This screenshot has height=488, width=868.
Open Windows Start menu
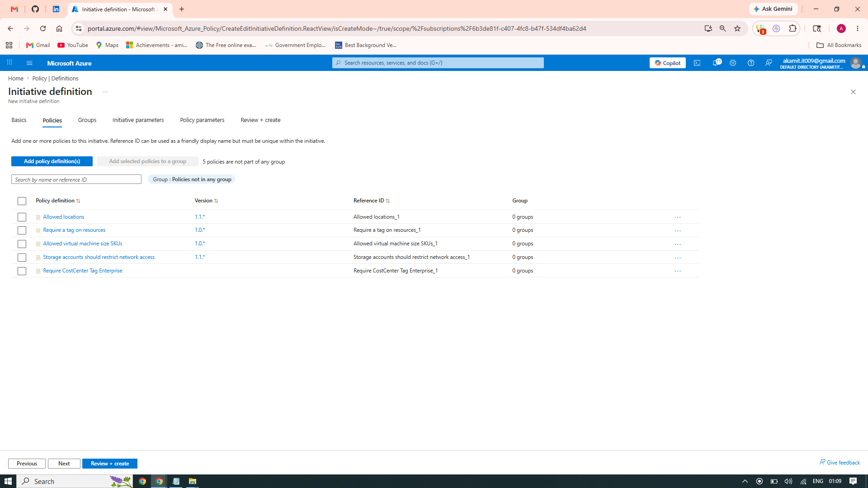coord(8,481)
